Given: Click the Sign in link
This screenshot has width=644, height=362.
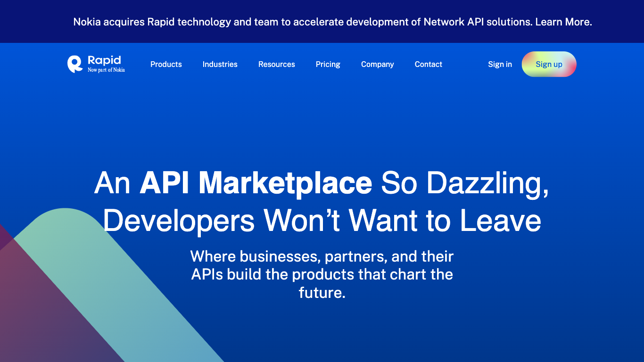Looking at the screenshot, I should tap(500, 64).
